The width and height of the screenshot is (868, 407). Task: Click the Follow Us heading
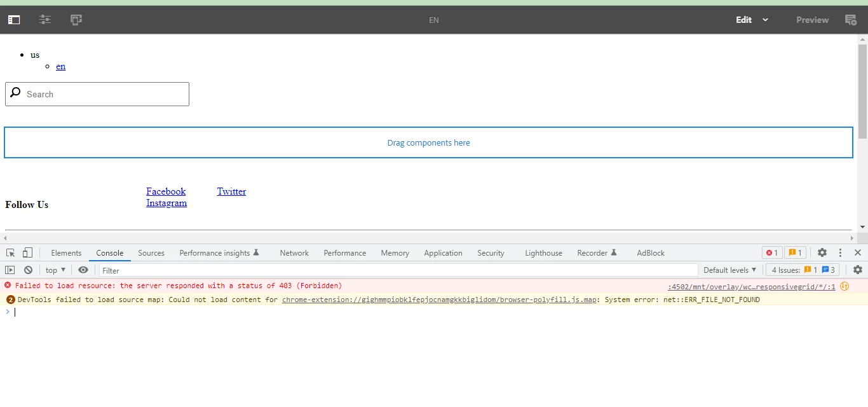[27, 205]
